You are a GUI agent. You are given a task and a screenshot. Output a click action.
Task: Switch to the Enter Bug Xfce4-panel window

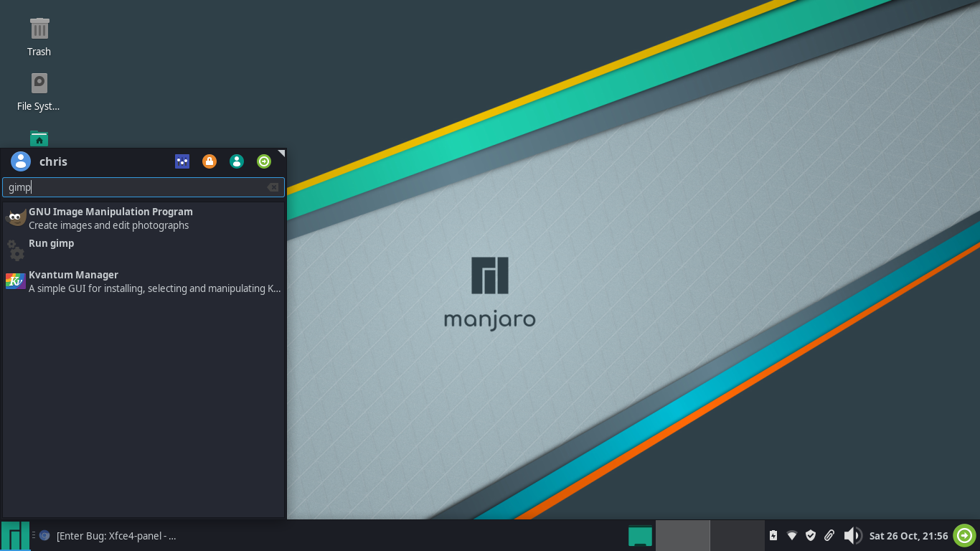[x=115, y=535]
